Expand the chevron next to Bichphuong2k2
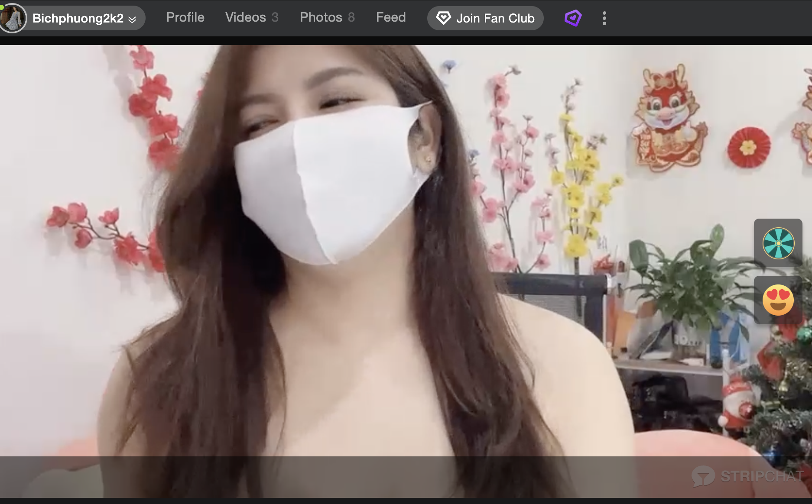812x504 pixels. [x=133, y=19]
